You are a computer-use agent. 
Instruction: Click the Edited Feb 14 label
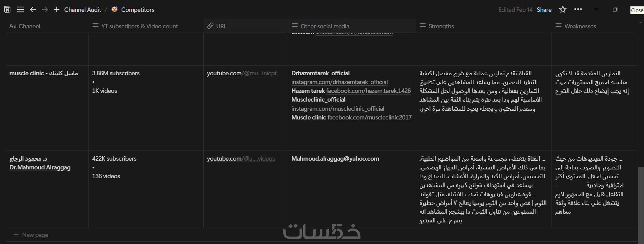(515, 10)
